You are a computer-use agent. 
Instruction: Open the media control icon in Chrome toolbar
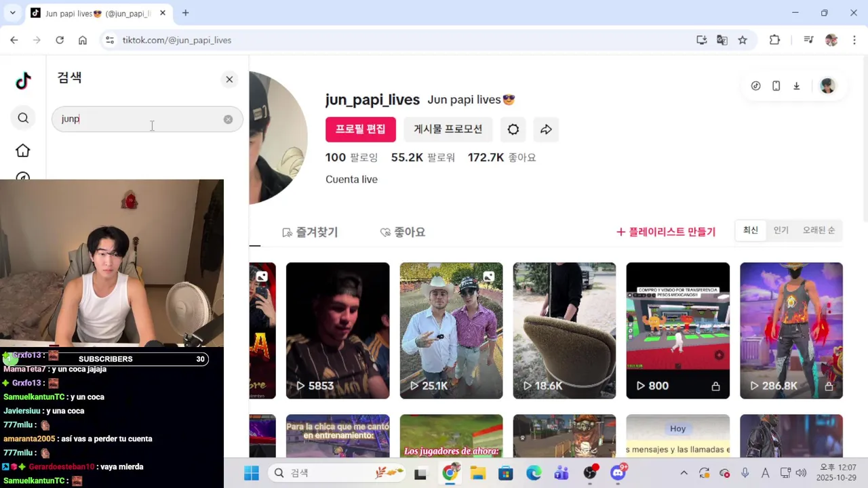coord(808,40)
